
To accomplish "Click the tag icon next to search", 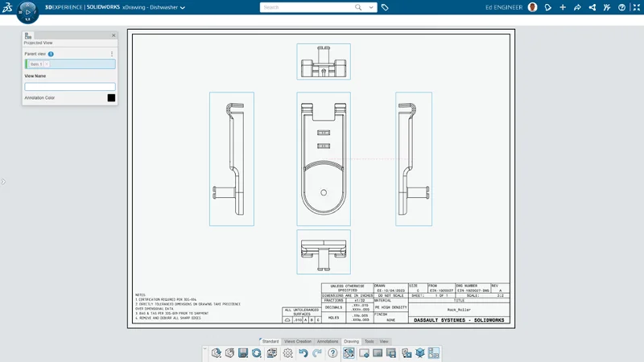I will (x=385, y=7).
